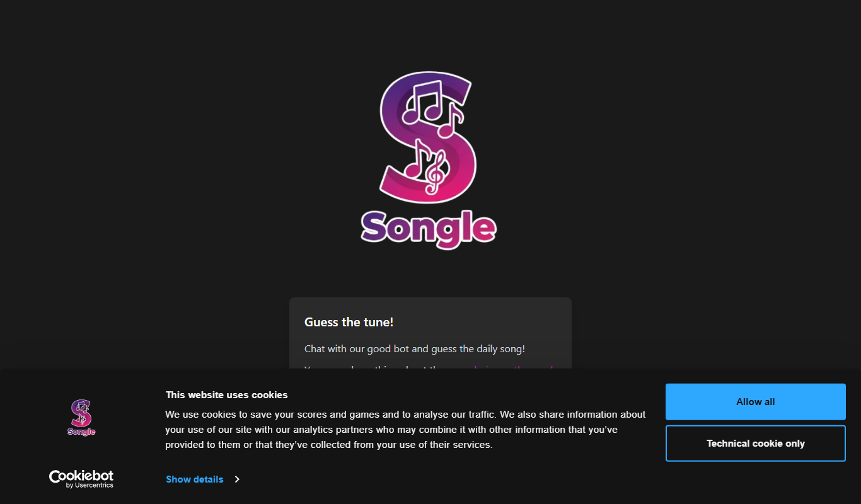
Task: Expand details with the chevron arrow
Action: [237, 479]
